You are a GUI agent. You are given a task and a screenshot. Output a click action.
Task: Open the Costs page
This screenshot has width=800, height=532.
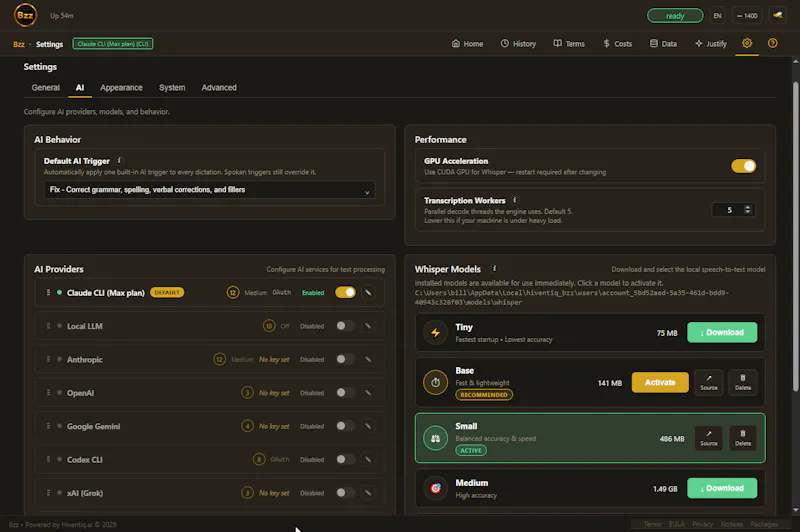coord(617,43)
